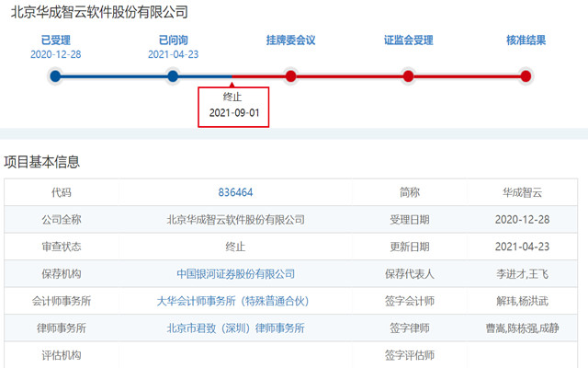588x368 pixels.
Task: Click the 更新日期 value 2021-04-23
Action: [523, 247]
